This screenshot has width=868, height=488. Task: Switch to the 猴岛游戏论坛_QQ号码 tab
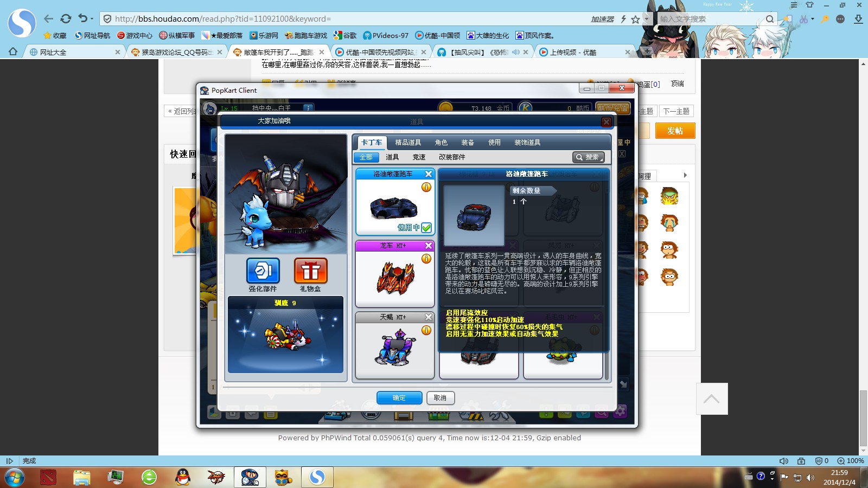pos(176,52)
